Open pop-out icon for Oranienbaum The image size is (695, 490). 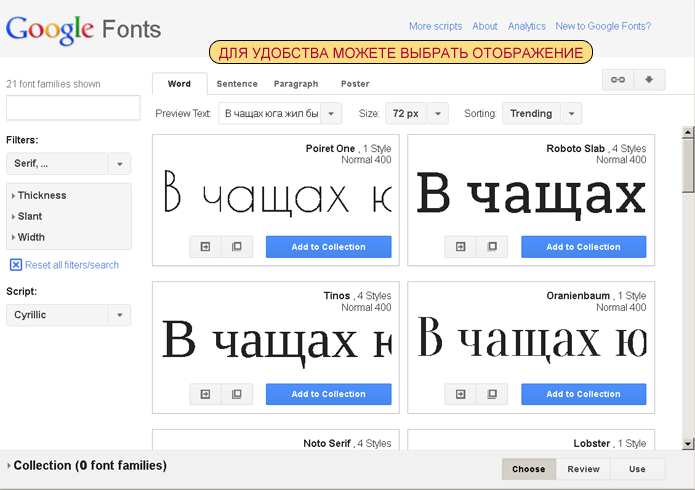point(492,394)
